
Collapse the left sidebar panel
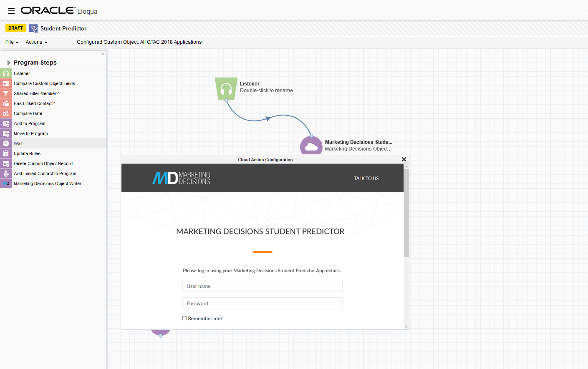(x=103, y=54)
